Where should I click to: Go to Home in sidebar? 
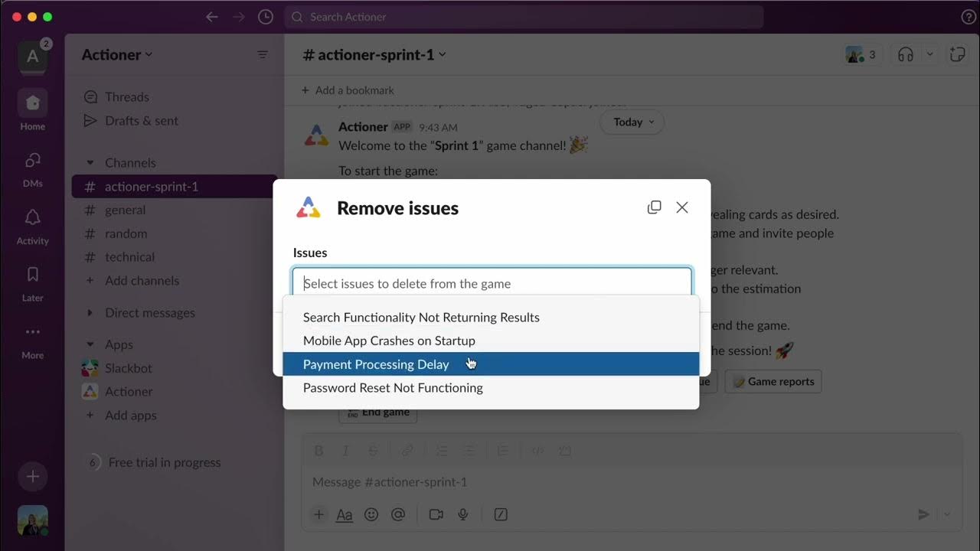pos(32,110)
